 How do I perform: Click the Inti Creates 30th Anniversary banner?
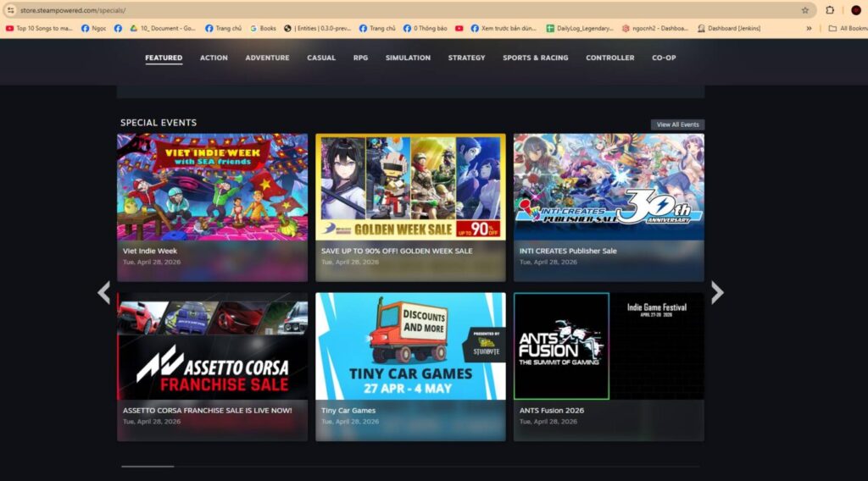click(609, 187)
